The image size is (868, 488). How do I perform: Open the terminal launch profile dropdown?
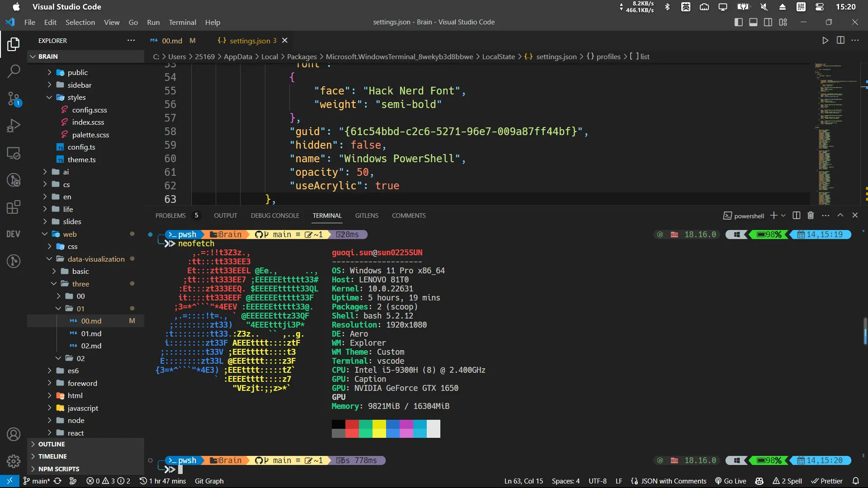[x=783, y=216]
